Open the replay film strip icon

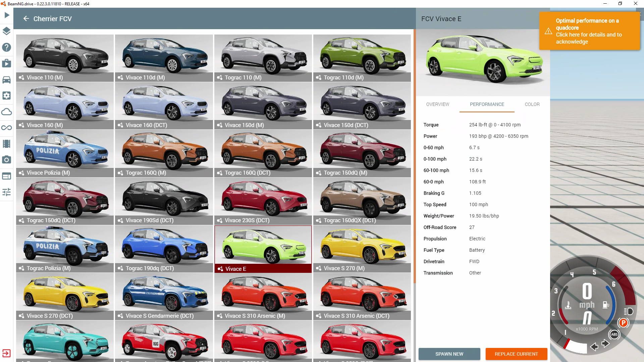[x=7, y=144]
